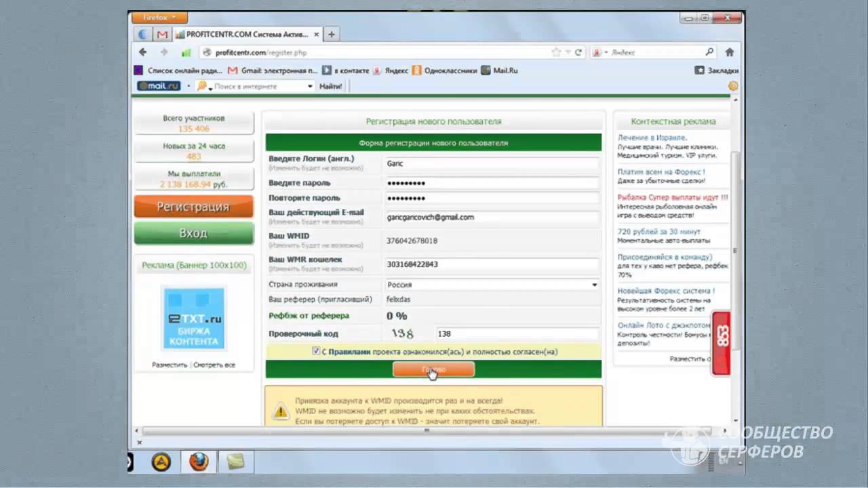Open the third taskbar app icon

(235, 462)
